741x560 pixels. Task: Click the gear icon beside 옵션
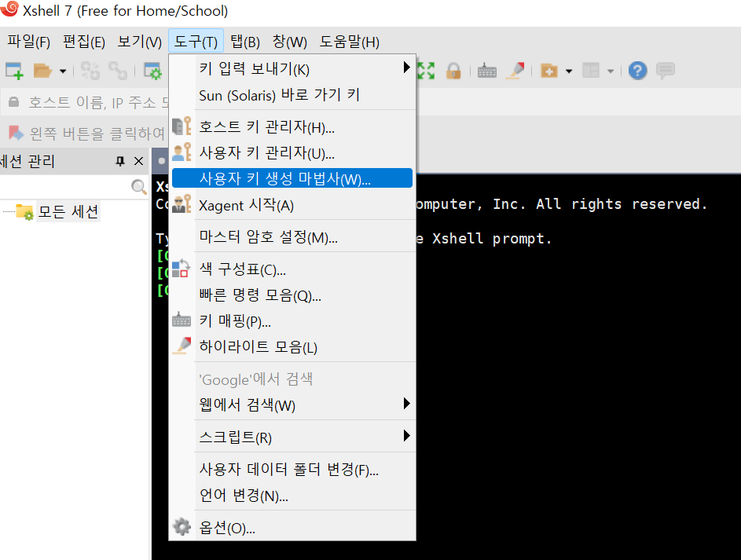click(x=182, y=526)
